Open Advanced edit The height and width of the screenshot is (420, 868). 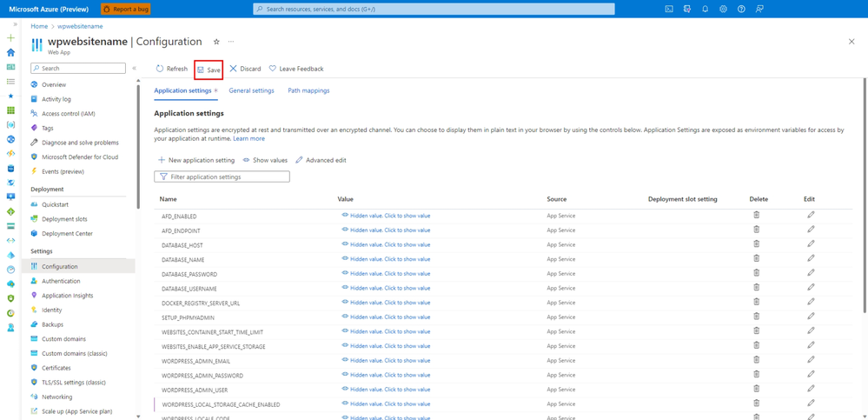point(321,160)
